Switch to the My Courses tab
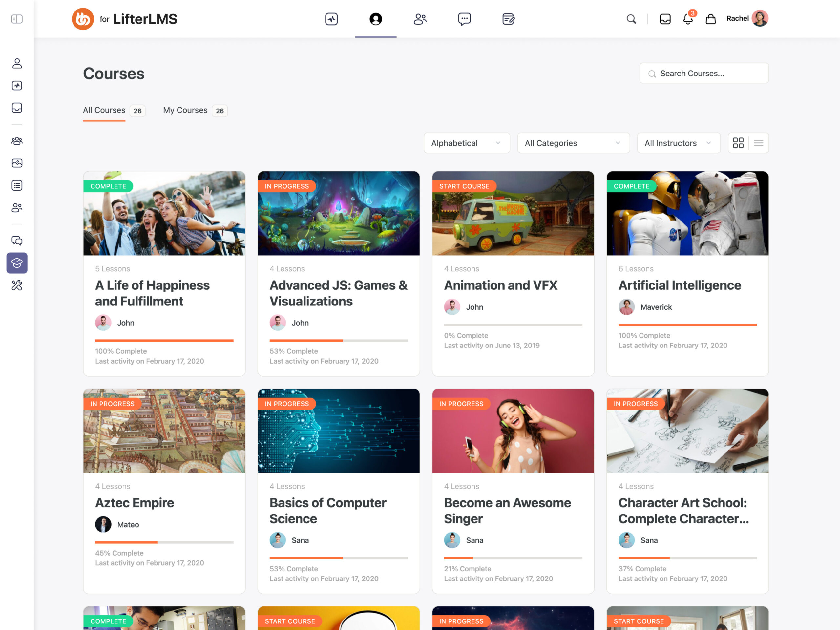This screenshot has width=840, height=630. 185,110
